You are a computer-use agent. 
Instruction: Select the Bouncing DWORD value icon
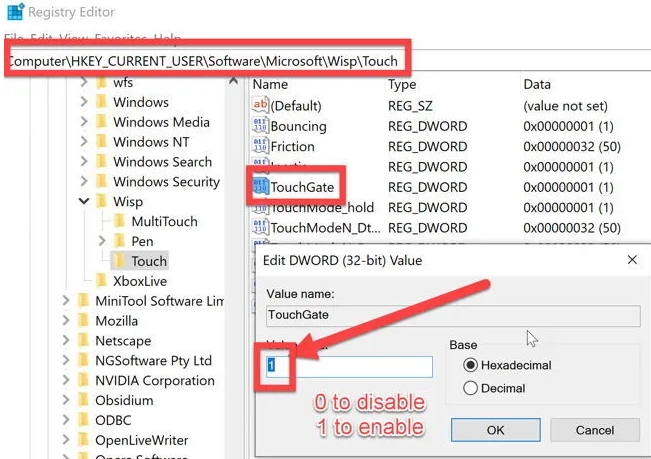coord(259,126)
